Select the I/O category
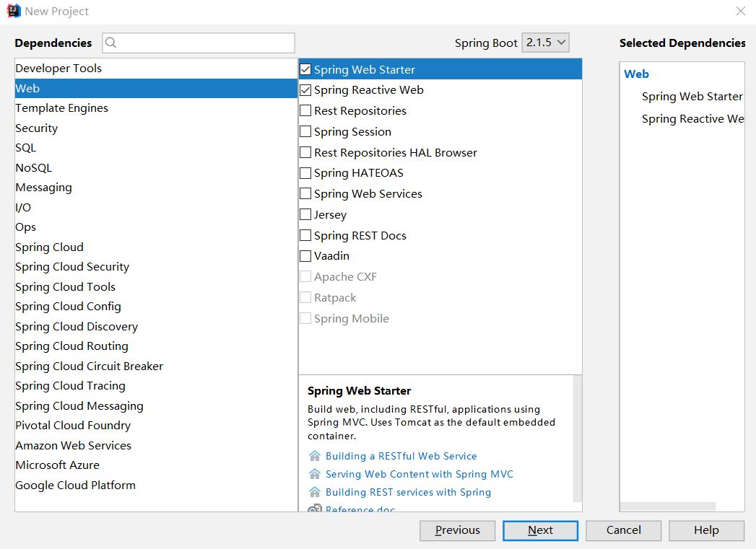756x549 pixels. tap(156, 208)
